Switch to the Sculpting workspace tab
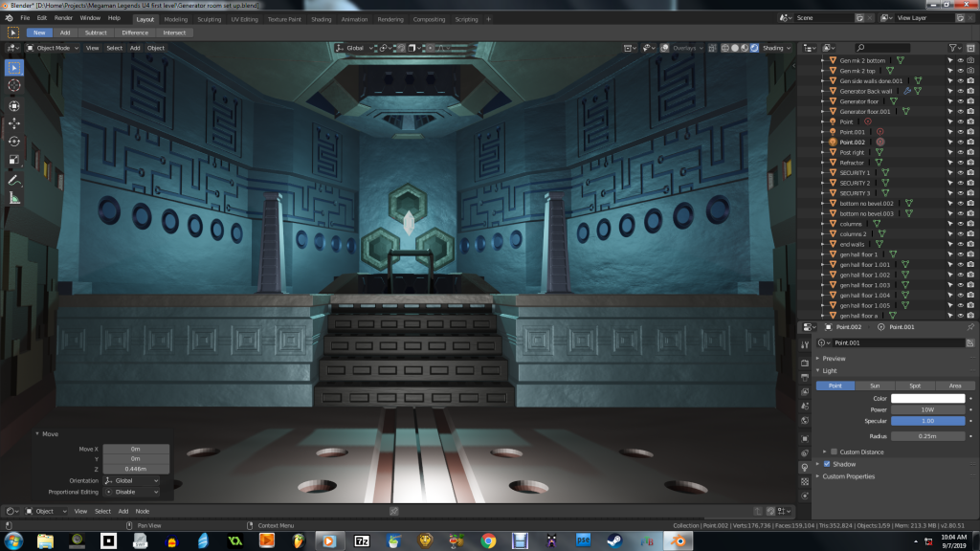This screenshot has width=980, height=551. coord(210,19)
